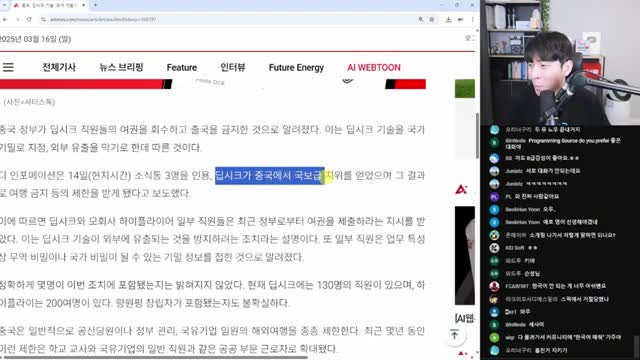Click the page's vertical scrollbar thumb
The height and width of the screenshot is (360, 640).
click(x=477, y=136)
